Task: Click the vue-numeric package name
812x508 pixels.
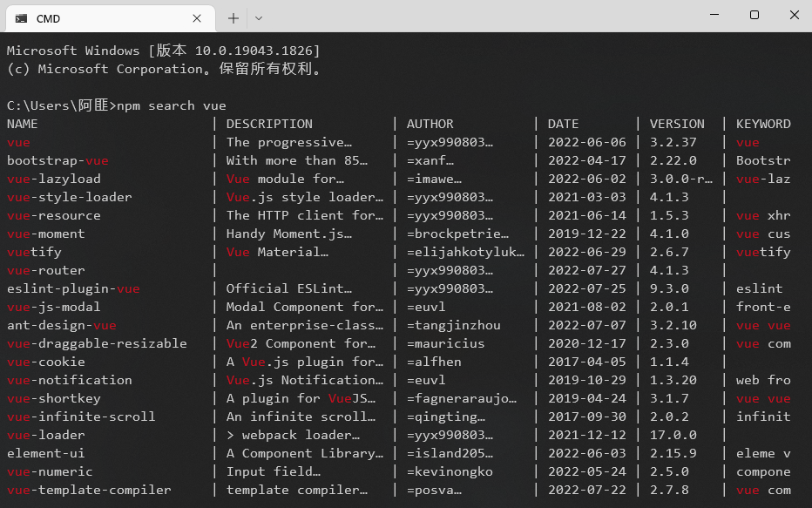Action: [x=50, y=471]
